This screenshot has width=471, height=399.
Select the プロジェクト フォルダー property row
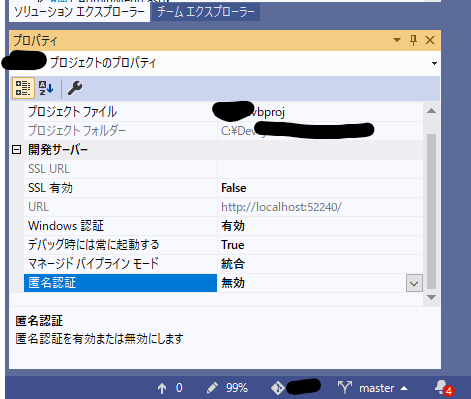point(223,131)
